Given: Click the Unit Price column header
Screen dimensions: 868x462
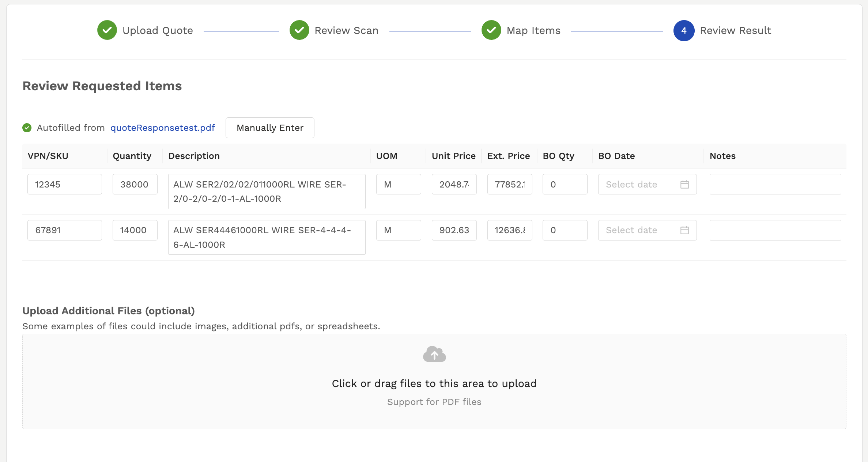Looking at the screenshot, I should click(454, 156).
